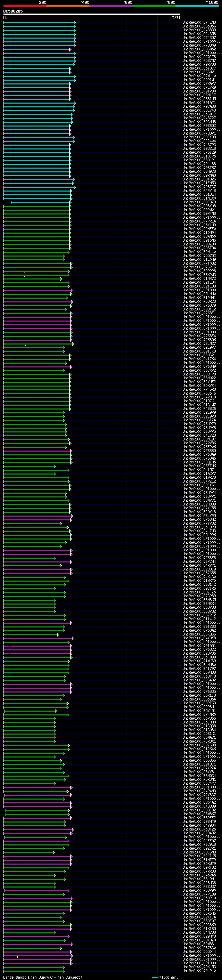
Task: Select the UniRef100_Q8LNZ7 label
Action: 199,343
